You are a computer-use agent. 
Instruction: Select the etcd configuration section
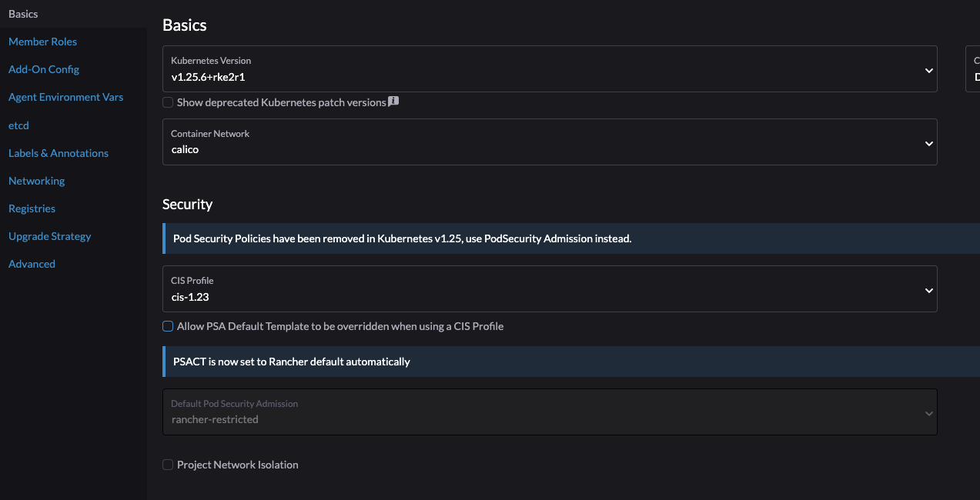(18, 125)
